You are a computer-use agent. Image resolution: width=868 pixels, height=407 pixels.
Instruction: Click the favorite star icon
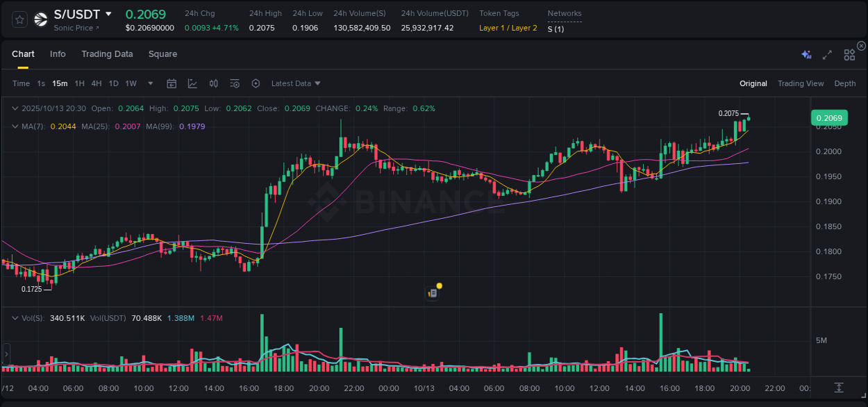[x=19, y=19]
